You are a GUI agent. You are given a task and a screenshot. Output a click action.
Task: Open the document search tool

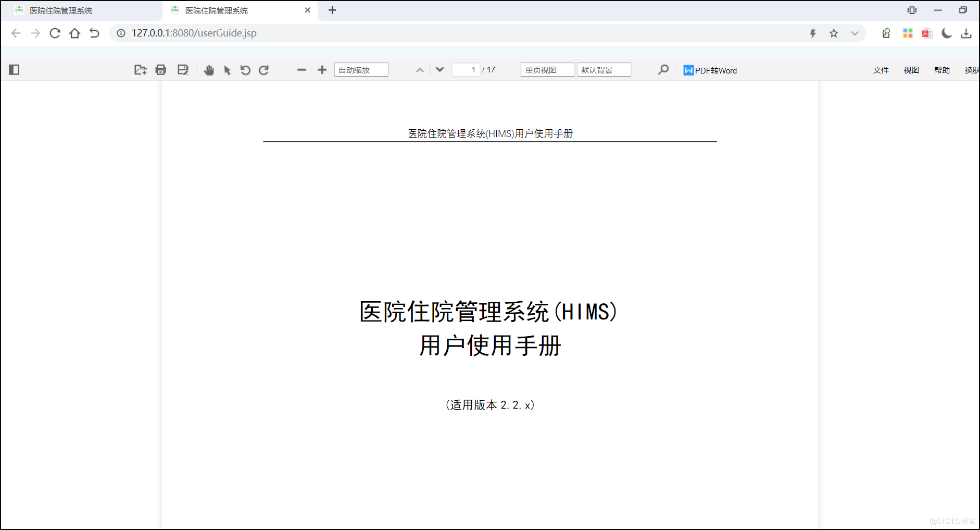663,69
